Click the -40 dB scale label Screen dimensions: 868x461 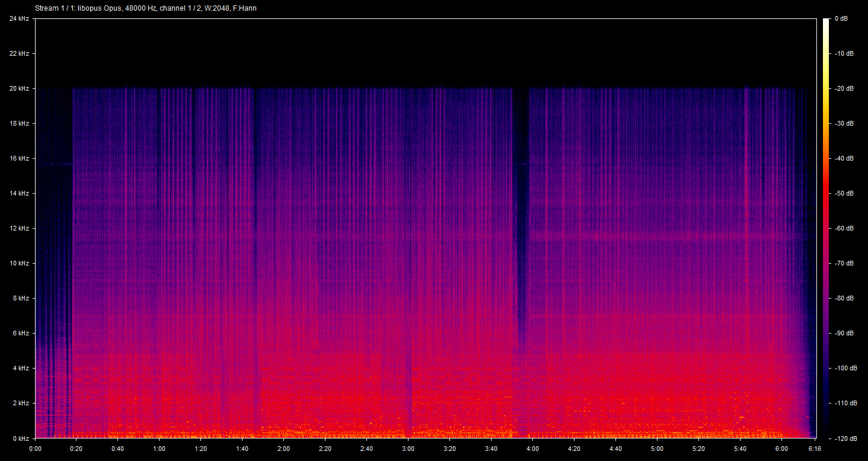tap(844, 158)
